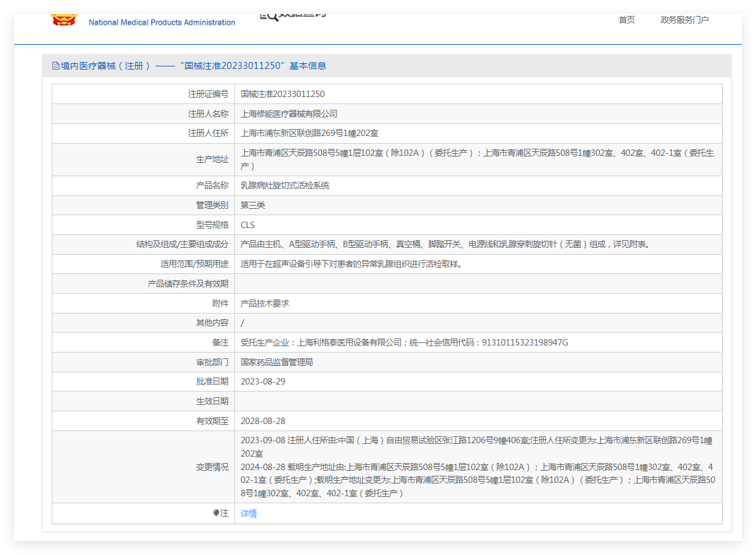Screen dimensions: 756x555
Task: Click management category value 第三类
Action: (x=253, y=205)
